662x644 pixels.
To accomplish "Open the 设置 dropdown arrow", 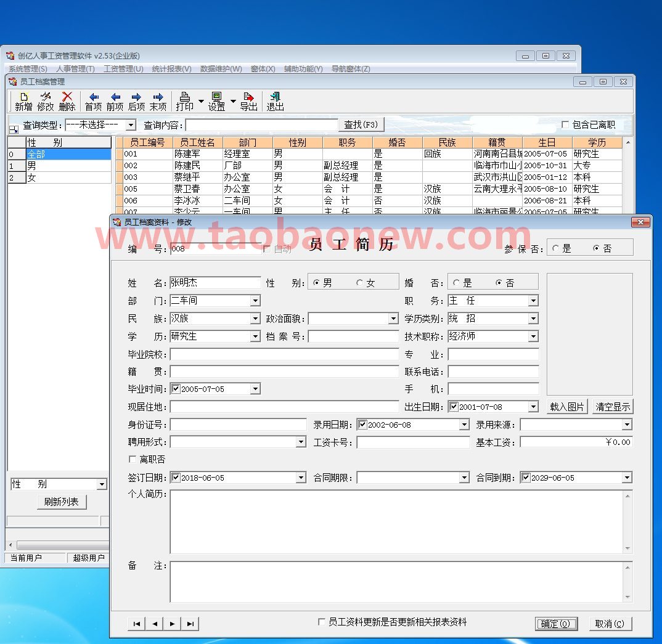I will [233, 101].
